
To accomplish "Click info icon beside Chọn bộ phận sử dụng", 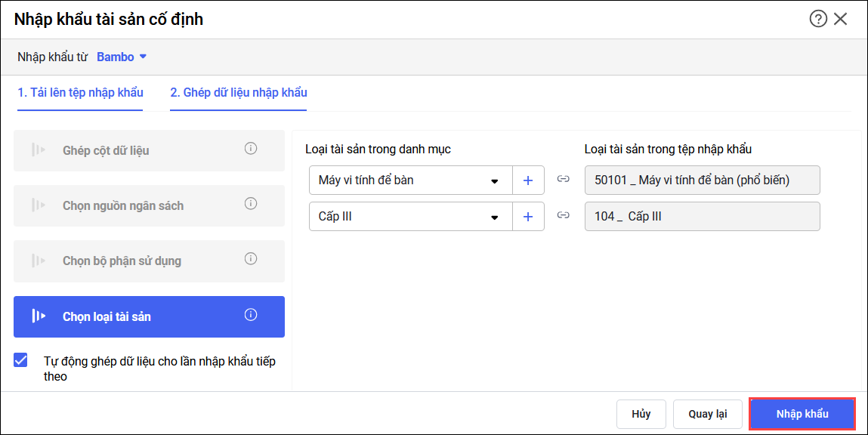I will tap(251, 259).
